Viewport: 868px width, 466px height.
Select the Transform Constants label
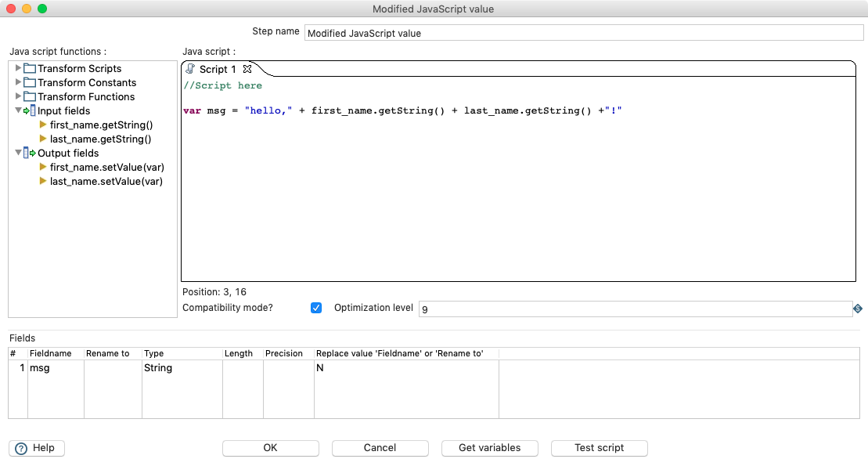point(87,82)
